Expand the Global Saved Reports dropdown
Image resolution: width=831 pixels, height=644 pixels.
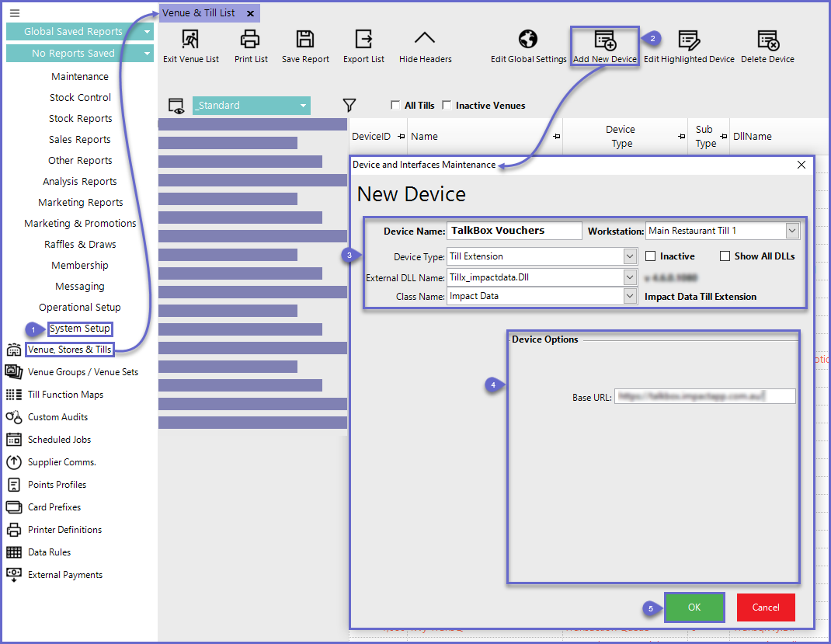pos(147,32)
